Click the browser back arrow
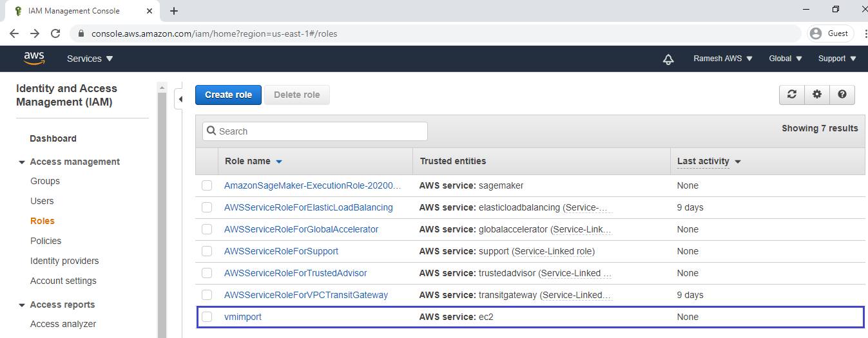The image size is (868, 338). point(14,33)
